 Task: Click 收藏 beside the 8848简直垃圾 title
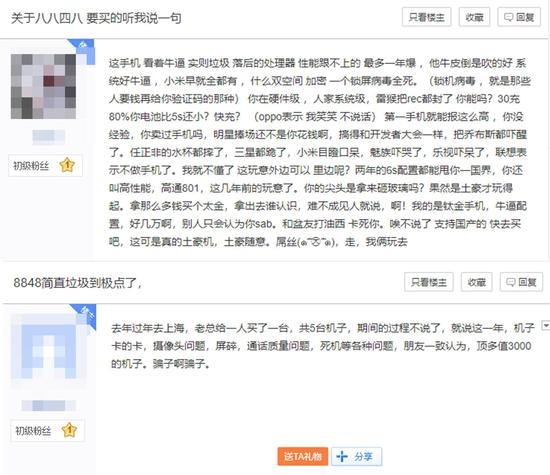(476, 282)
